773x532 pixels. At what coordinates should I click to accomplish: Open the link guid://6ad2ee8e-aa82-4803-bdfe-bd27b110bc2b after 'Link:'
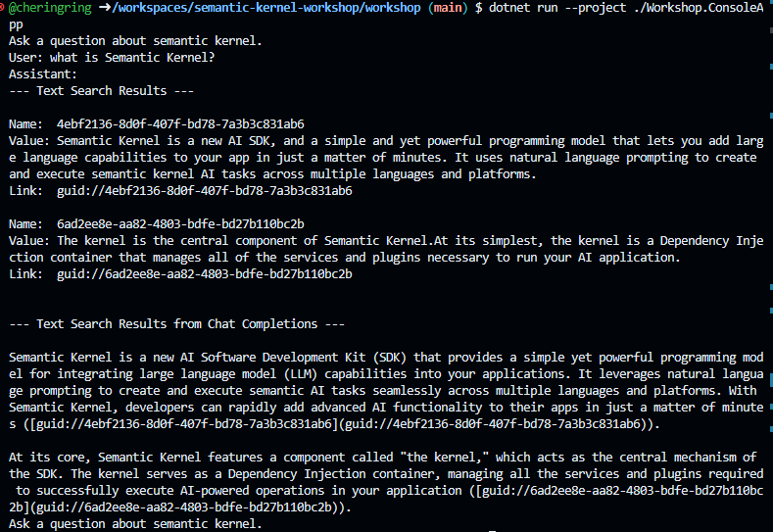coord(204,274)
